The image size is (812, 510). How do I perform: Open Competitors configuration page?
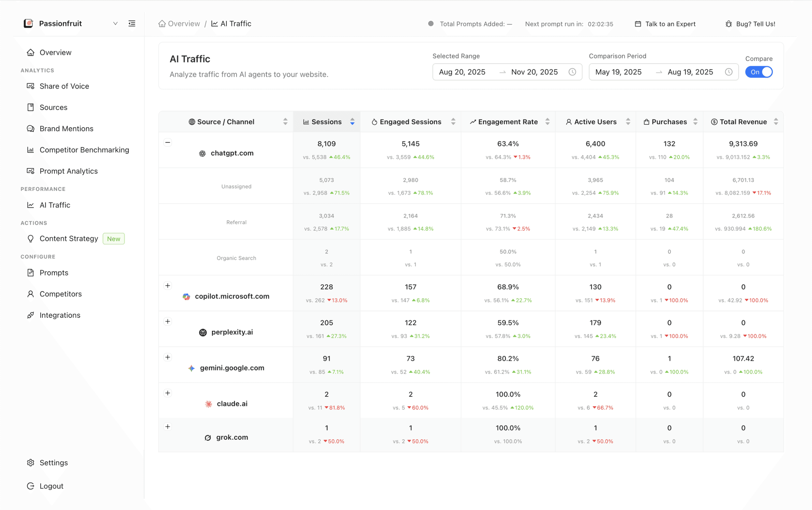[x=60, y=294]
